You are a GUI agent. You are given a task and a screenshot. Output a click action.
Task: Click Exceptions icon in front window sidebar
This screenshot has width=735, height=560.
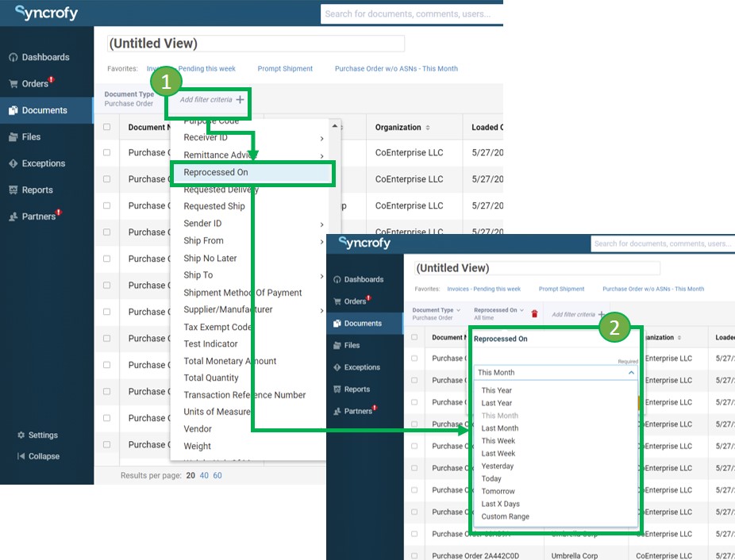[x=337, y=367]
